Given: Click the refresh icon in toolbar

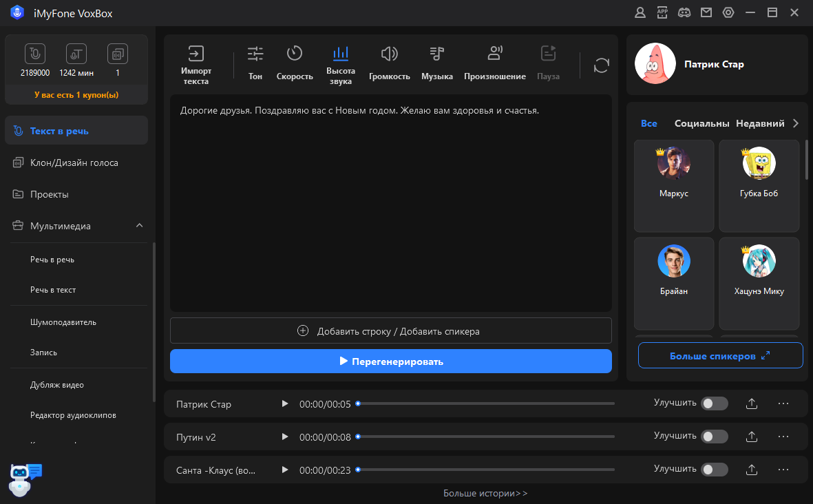Looking at the screenshot, I should pyautogui.click(x=602, y=65).
